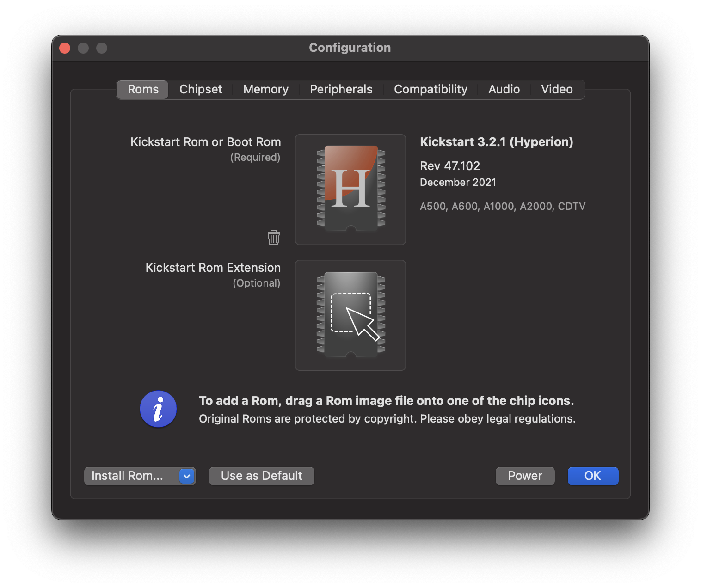
Task: Open the Peripherals tab
Action: (x=341, y=89)
